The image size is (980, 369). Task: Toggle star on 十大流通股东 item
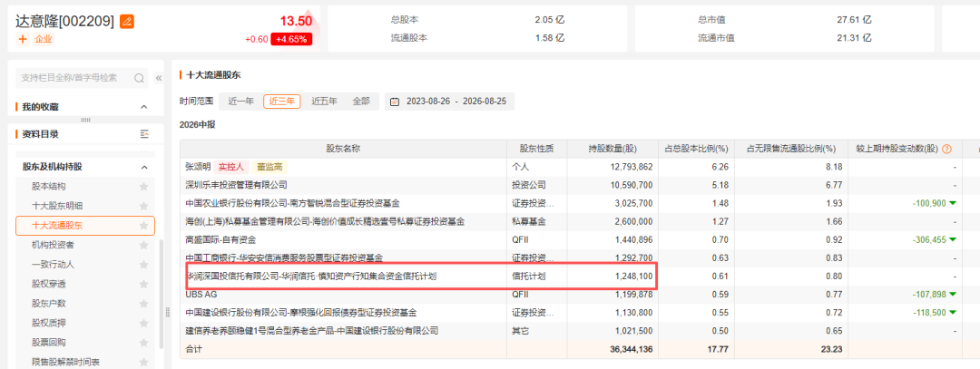coord(143,226)
